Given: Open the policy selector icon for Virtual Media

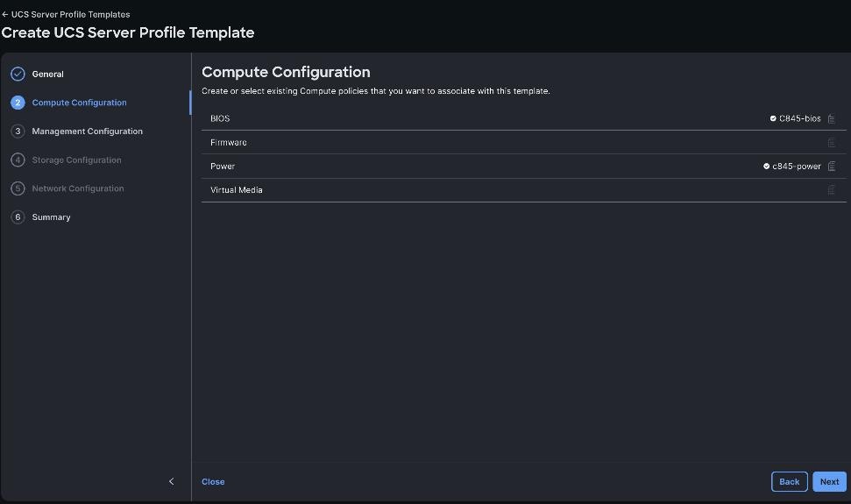Looking at the screenshot, I should [x=832, y=190].
